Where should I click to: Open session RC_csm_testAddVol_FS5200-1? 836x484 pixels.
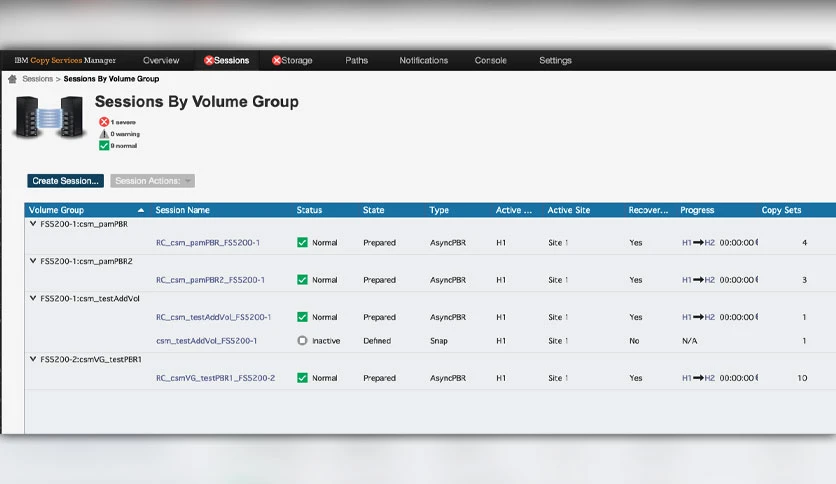(x=213, y=317)
